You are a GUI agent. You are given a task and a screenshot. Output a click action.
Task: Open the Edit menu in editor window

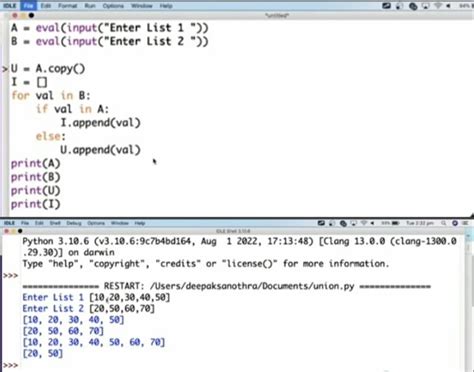coord(46,6)
